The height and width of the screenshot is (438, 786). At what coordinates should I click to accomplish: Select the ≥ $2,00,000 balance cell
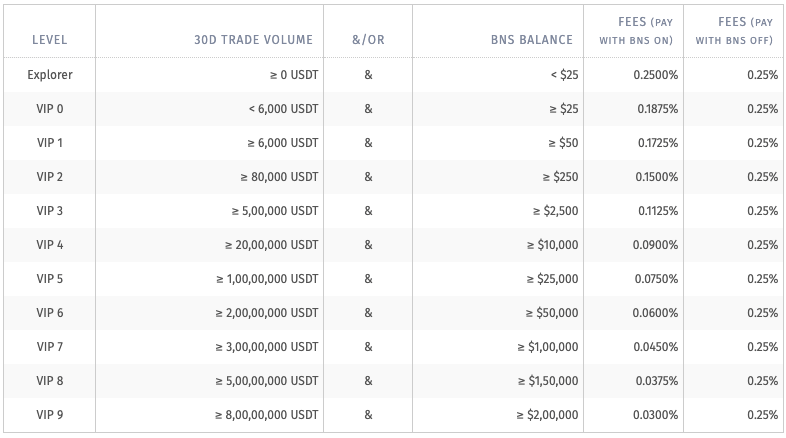pyautogui.click(x=547, y=415)
